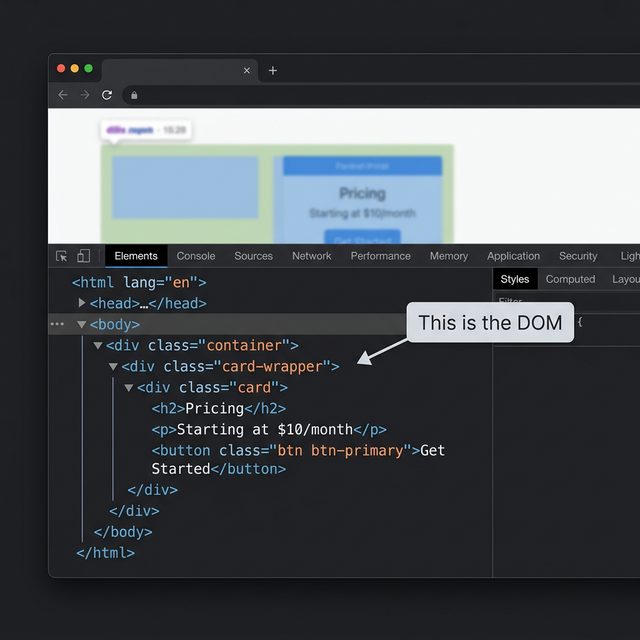Click the browser address bar
Viewport: 640px width, 640px height.
380,95
